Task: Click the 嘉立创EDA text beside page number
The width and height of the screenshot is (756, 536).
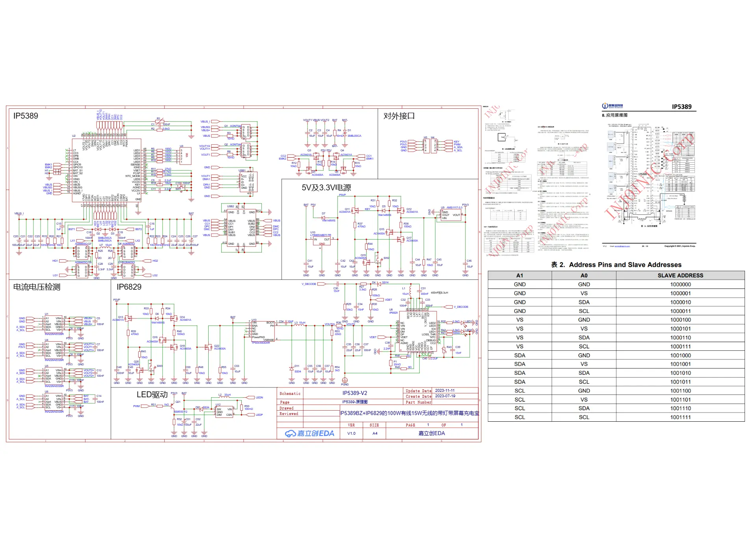Action: [x=432, y=433]
